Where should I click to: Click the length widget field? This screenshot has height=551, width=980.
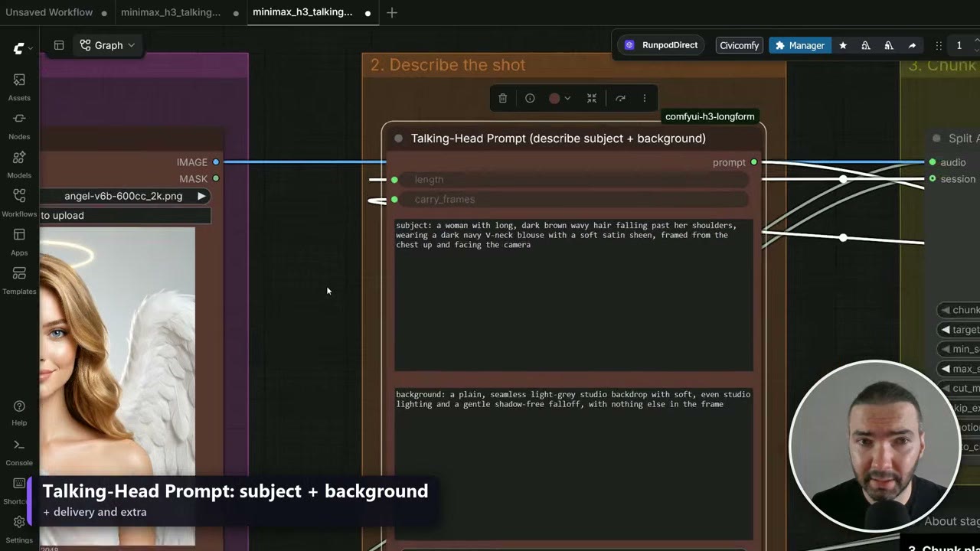tap(574, 180)
